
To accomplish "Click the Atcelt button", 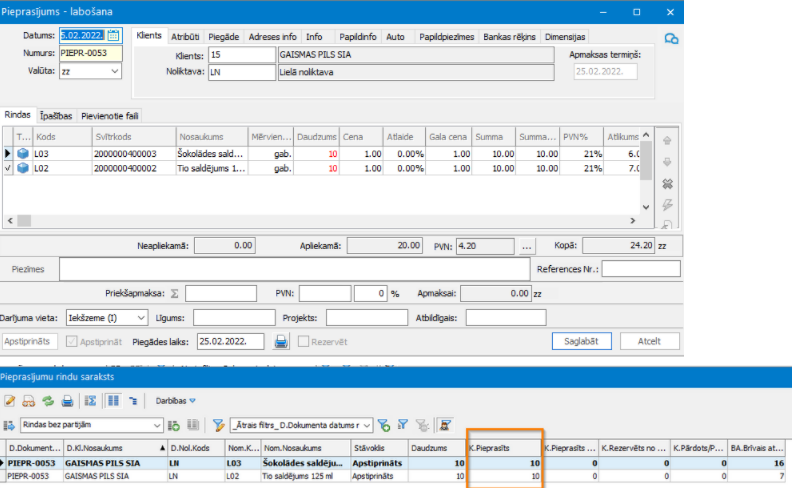I will coord(649,341).
